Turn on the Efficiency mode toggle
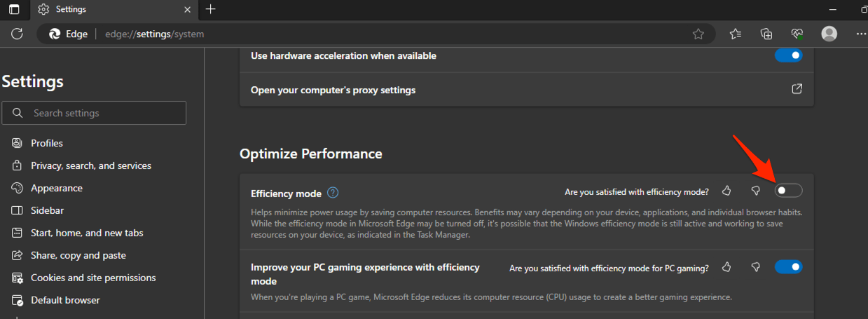The image size is (868, 319). point(788,191)
